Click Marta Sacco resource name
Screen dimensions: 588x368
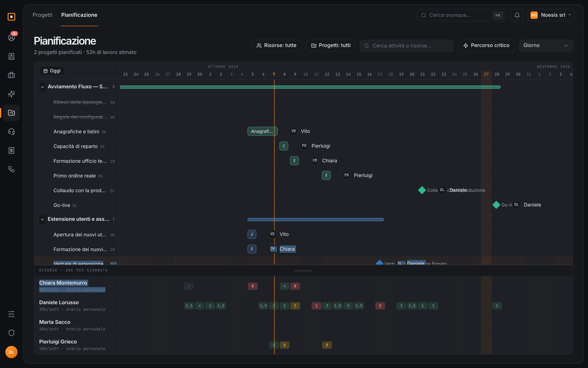[55, 322]
